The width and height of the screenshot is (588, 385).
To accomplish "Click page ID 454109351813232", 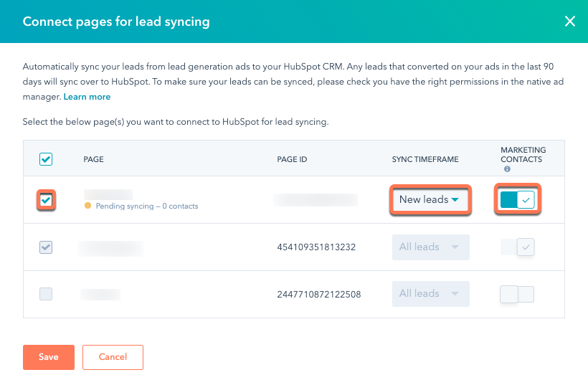I will [x=316, y=247].
